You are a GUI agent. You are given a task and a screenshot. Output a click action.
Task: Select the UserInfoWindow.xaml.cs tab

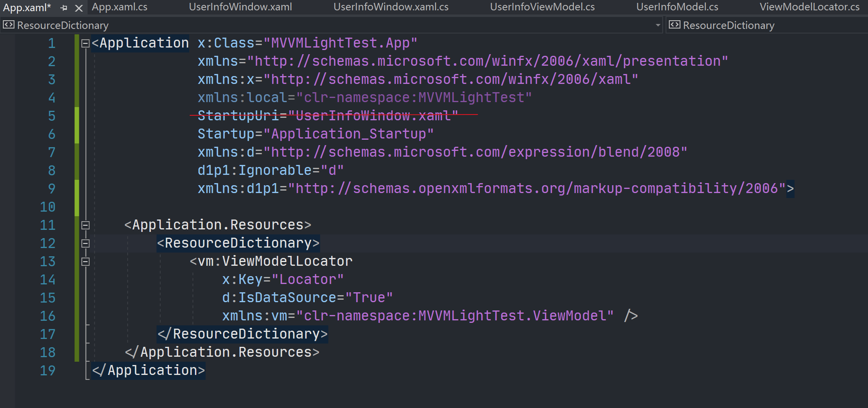click(391, 7)
